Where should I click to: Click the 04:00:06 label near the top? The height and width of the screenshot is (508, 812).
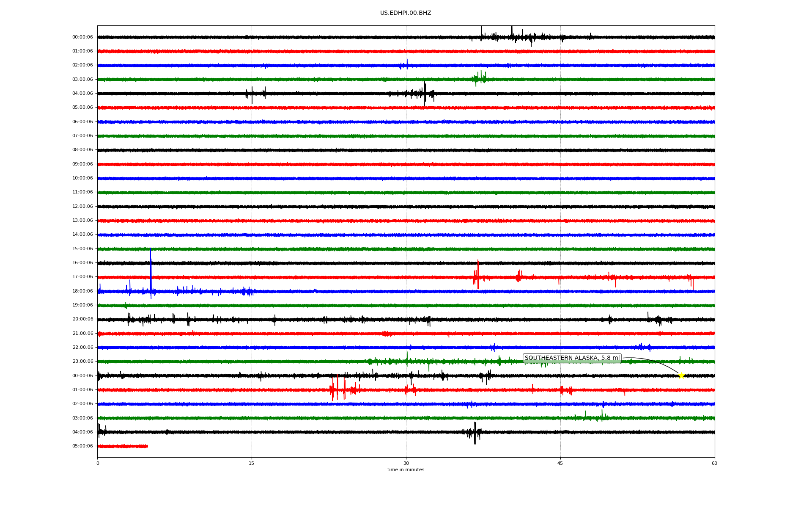[x=82, y=94]
